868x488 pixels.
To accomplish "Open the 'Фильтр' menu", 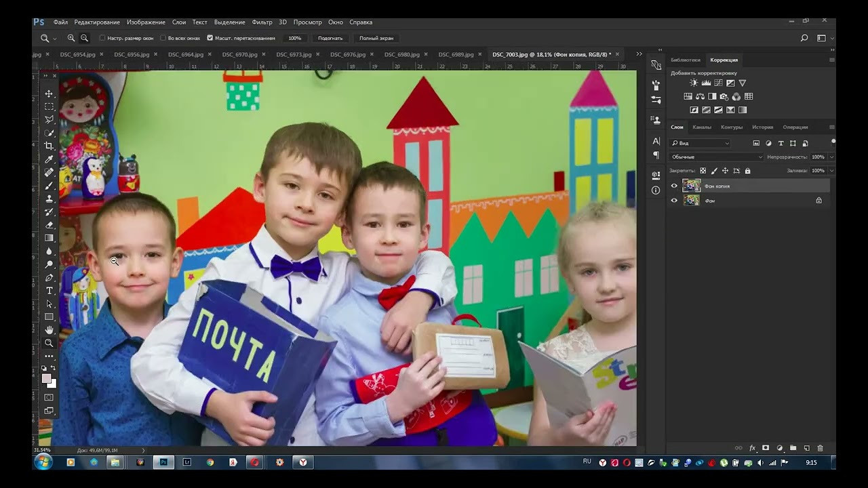I will tap(262, 22).
